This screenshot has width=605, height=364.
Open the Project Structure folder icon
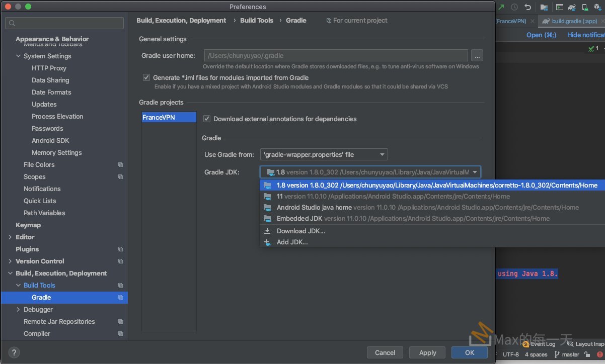tap(544, 7)
